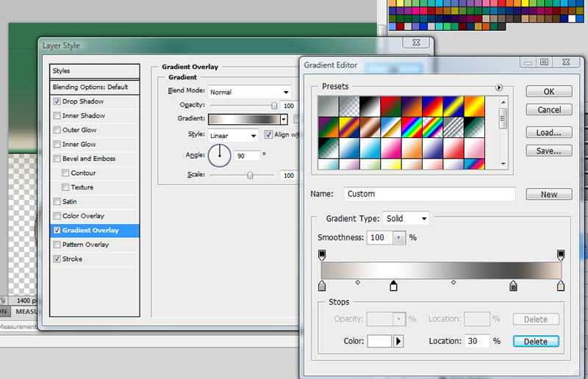The image size is (588, 379).
Task: Click the Opacity value field showing 100
Action: tap(289, 106)
